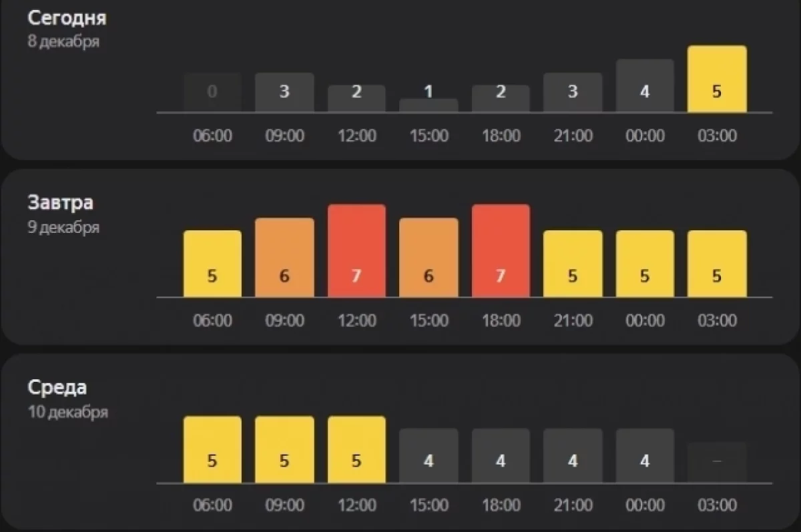This screenshot has height=532, width=801.
Task: Click the 03:00 time label under Завтра
Action: 716,320
